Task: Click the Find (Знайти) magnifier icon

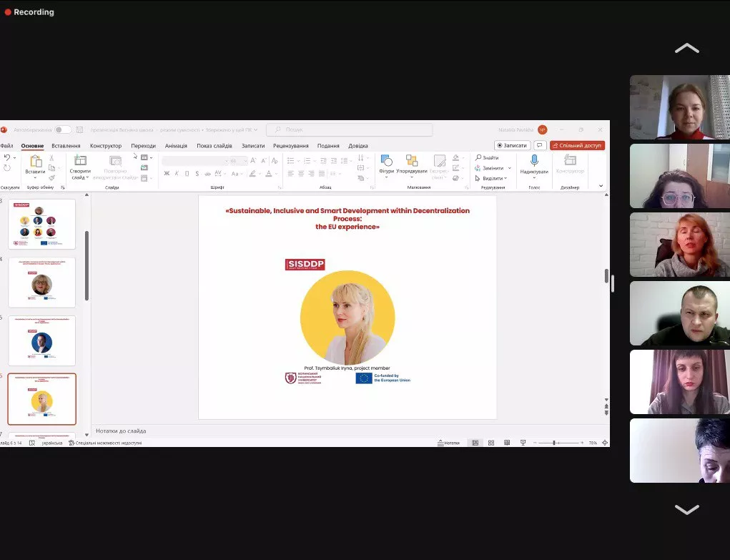Action: (x=478, y=157)
